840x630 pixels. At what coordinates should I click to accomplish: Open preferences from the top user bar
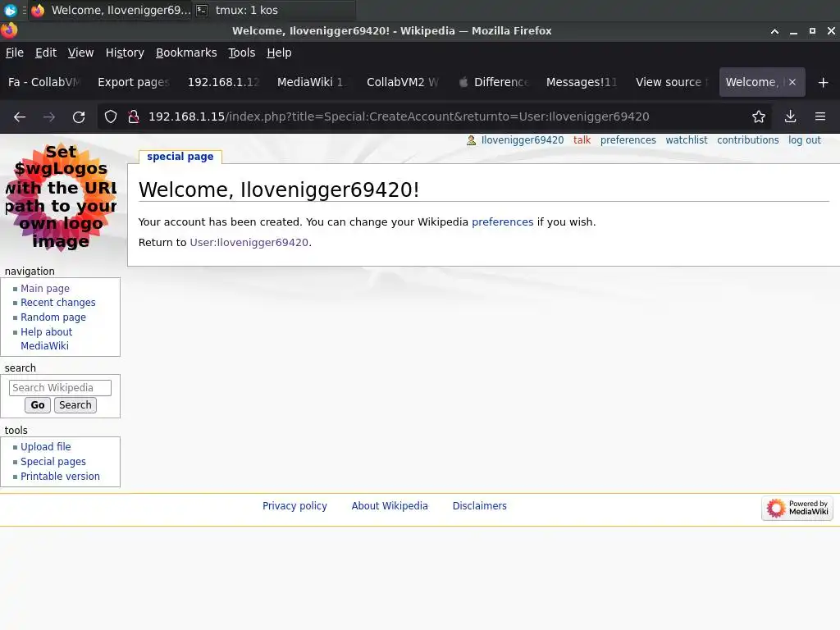(628, 140)
